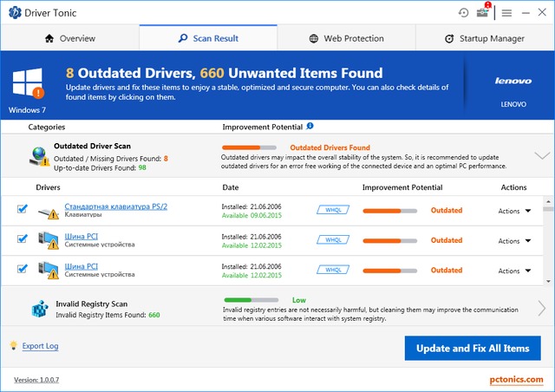Open Actions dropdown for the PS/2 keyboard driver
The image size is (555, 392).
(514, 211)
